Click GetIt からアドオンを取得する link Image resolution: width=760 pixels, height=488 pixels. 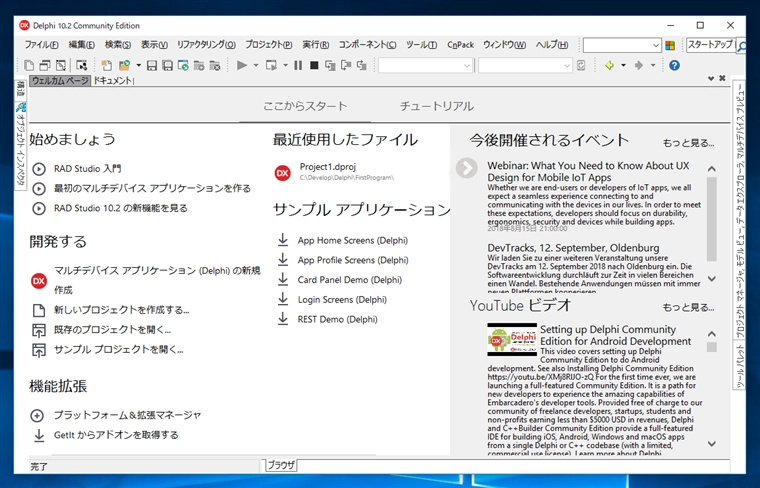click(116, 435)
